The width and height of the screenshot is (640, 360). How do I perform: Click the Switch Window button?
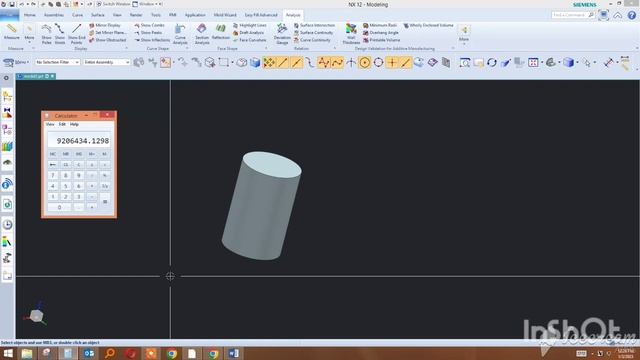pos(113,4)
